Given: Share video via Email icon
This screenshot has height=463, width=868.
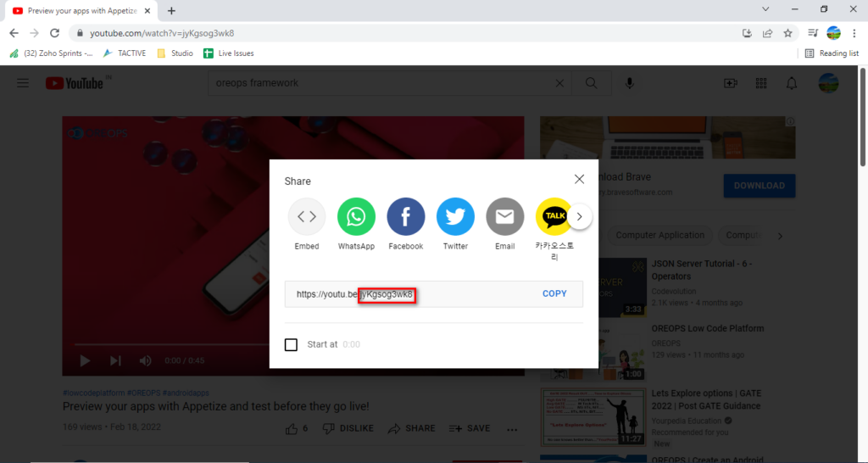Looking at the screenshot, I should coord(505,216).
